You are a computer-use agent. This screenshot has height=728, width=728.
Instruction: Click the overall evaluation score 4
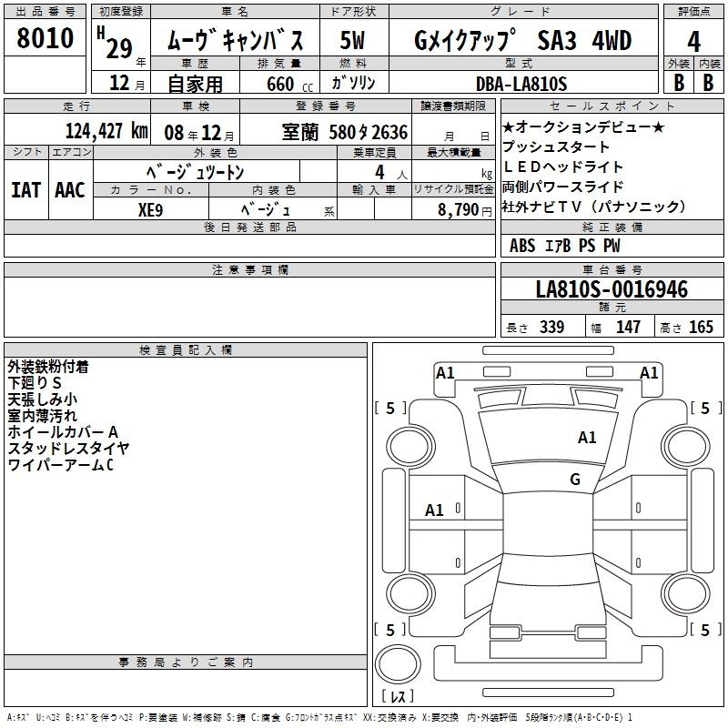click(693, 41)
